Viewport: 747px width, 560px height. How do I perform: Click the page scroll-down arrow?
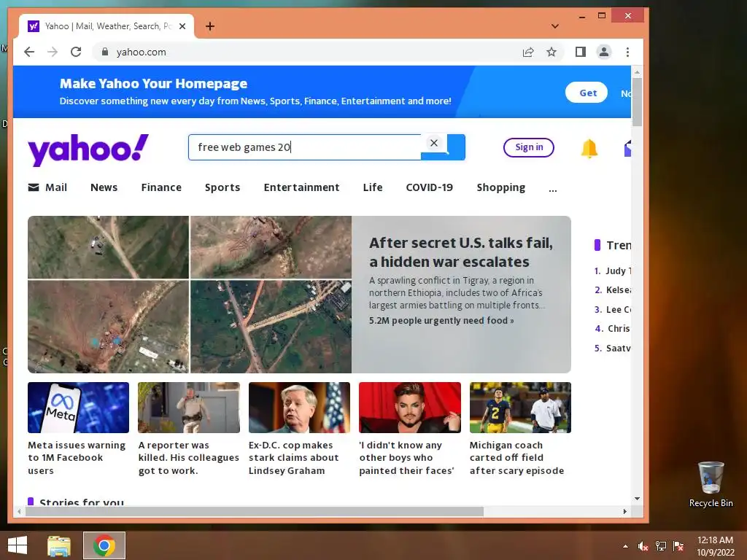[637, 499]
